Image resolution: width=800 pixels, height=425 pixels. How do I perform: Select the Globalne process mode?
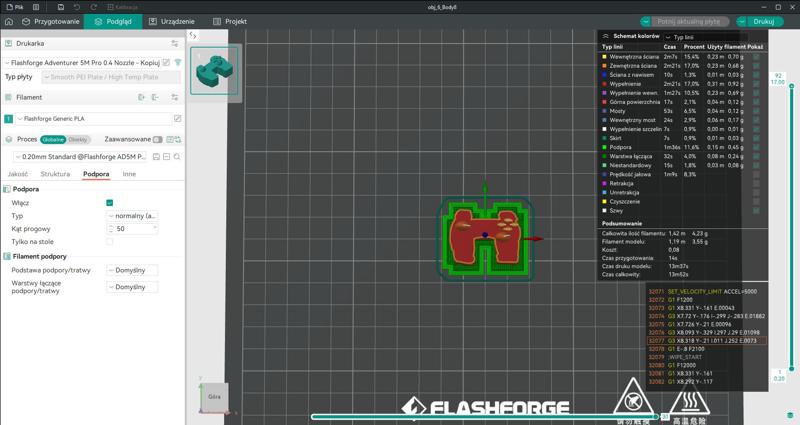click(53, 139)
